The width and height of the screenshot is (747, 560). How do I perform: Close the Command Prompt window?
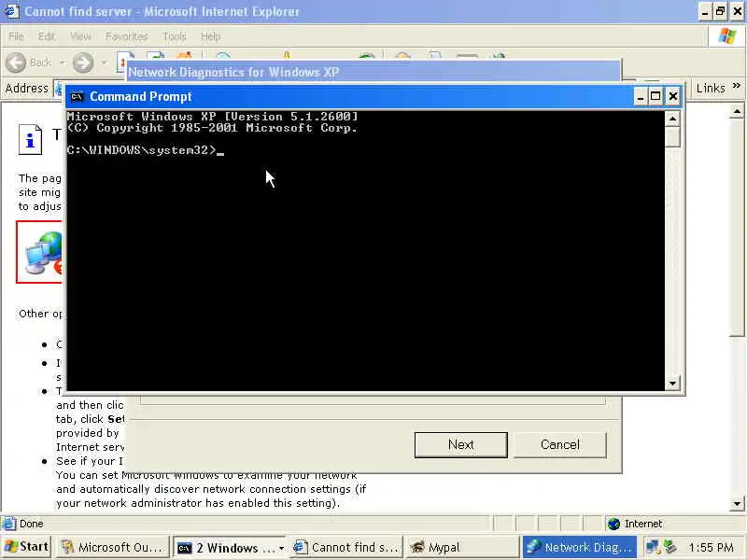point(672,97)
